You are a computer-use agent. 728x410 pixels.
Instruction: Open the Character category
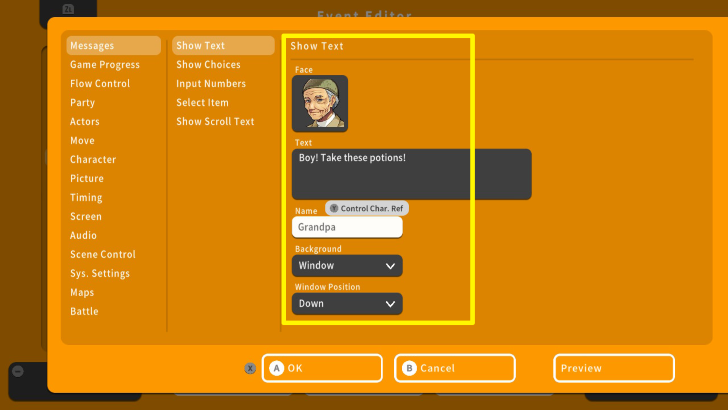pyautogui.click(x=93, y=160)
